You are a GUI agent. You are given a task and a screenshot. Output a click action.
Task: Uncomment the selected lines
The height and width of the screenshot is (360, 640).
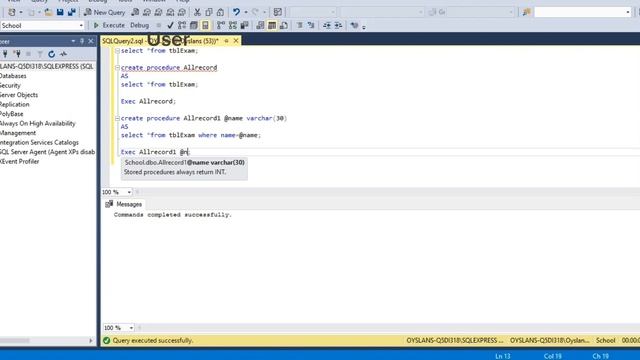(x=311, y=25)
